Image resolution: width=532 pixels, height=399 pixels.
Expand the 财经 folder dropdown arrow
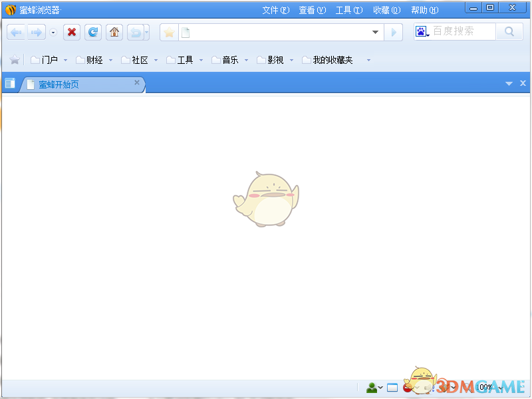pos(110,61)
